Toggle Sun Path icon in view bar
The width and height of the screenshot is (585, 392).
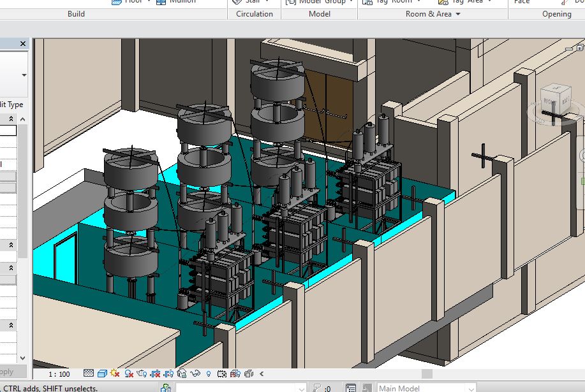point(115,374)
